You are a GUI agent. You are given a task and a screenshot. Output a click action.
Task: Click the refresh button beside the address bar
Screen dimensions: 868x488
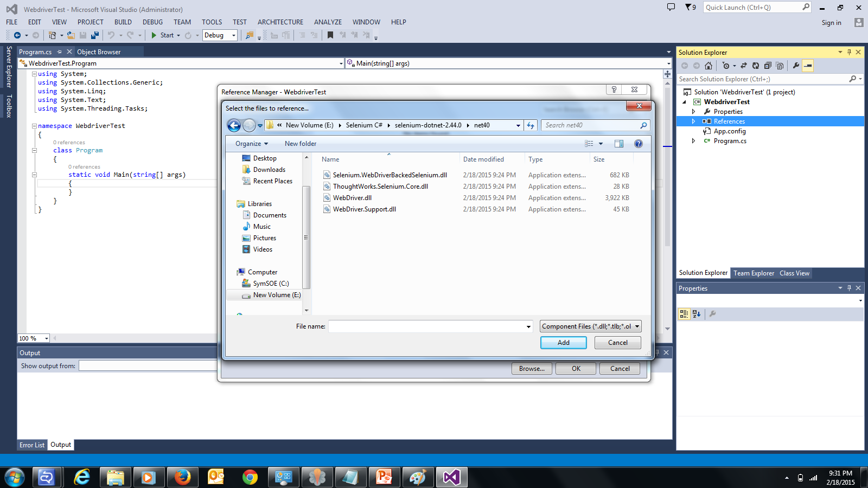(531, 125)
